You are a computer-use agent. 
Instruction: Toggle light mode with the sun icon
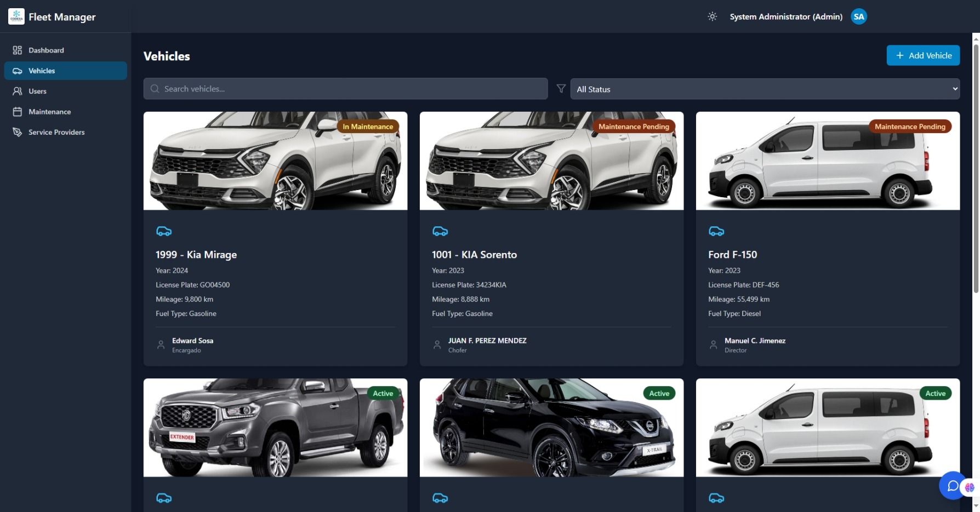(712, 16)
